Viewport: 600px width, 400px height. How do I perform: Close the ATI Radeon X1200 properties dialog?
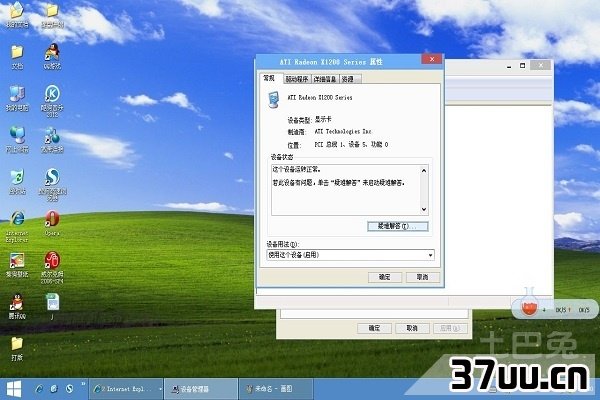(x=432, y=59)
